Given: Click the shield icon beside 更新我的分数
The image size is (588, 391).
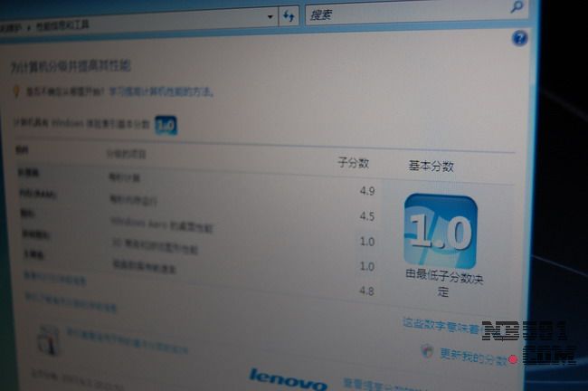Looking at the screenshot, I should click(x=427, y=350).
